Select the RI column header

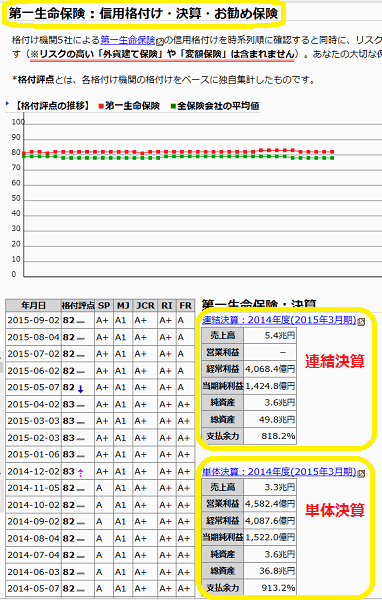(x=167, y=305)
